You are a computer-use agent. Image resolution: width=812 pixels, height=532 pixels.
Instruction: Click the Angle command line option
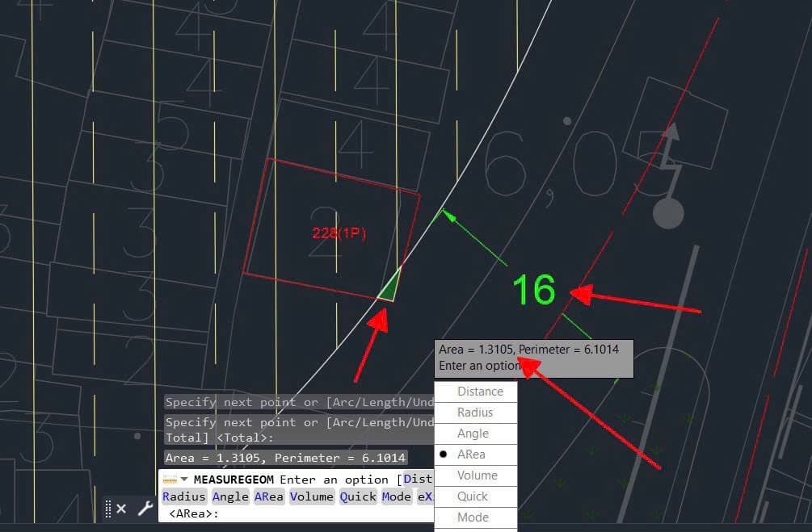(230, 496)
